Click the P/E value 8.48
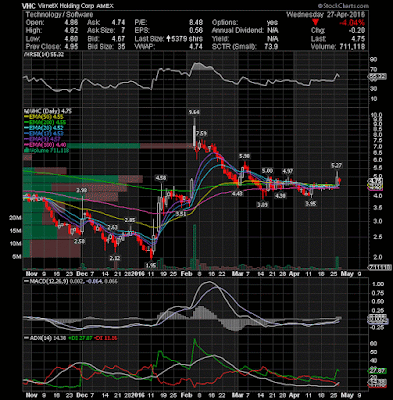The width and height of the screenshot is (393, 400). click(196, 23)
